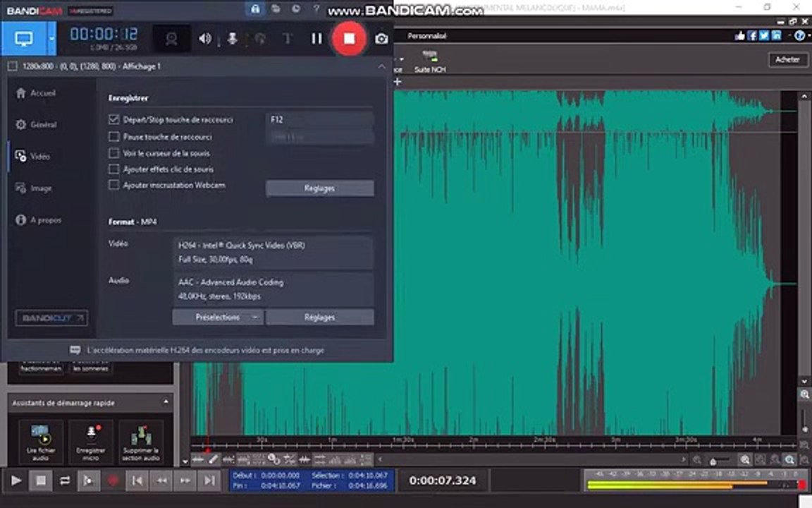This screenshot has height=508, width=812.
Task: Enable Pause touche de raccourci checkbox
Action: (114, 137)
